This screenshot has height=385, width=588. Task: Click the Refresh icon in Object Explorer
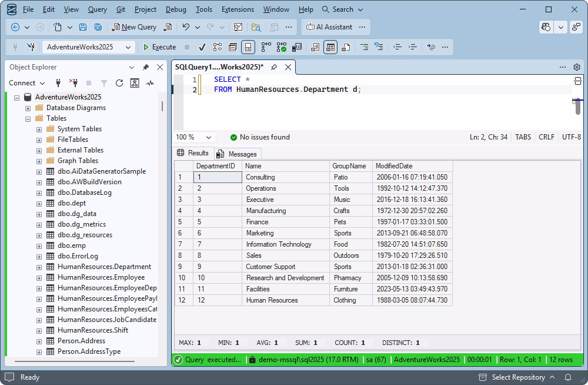click(x=119, y=83)
